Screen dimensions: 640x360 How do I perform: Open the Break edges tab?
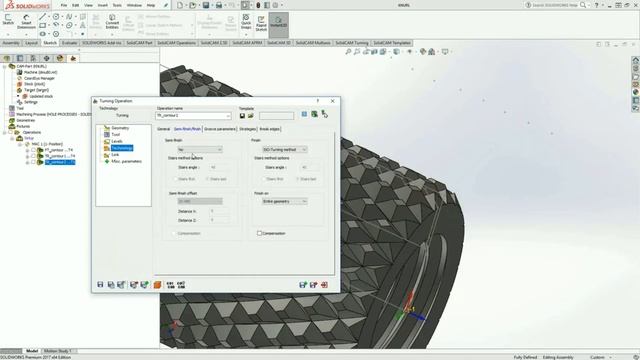pyautogui.click(x=270, y=129)
